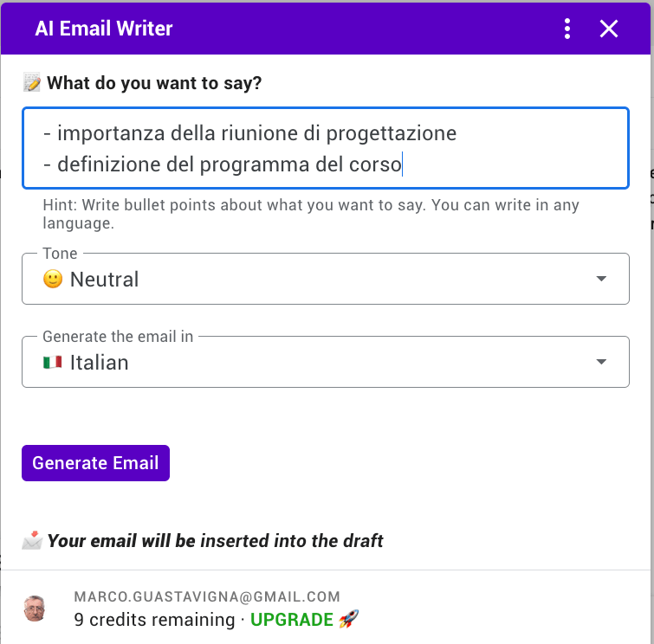Open the three-dot options menu
This screenshot has height=644, width=654.
coord(567,29)
